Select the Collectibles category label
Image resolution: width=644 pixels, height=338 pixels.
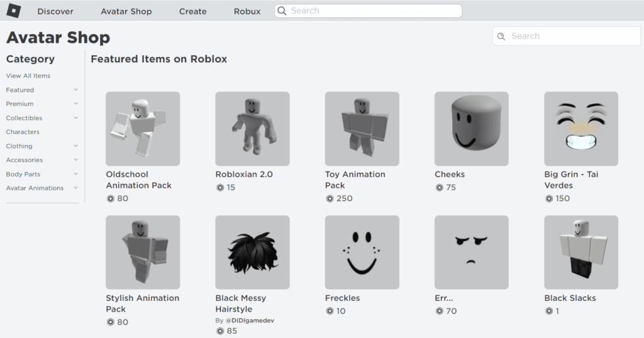(24, 118)
